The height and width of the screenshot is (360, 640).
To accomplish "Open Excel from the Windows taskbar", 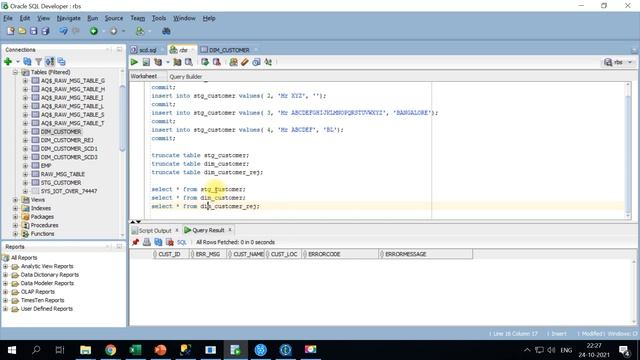I will [135, 350].
